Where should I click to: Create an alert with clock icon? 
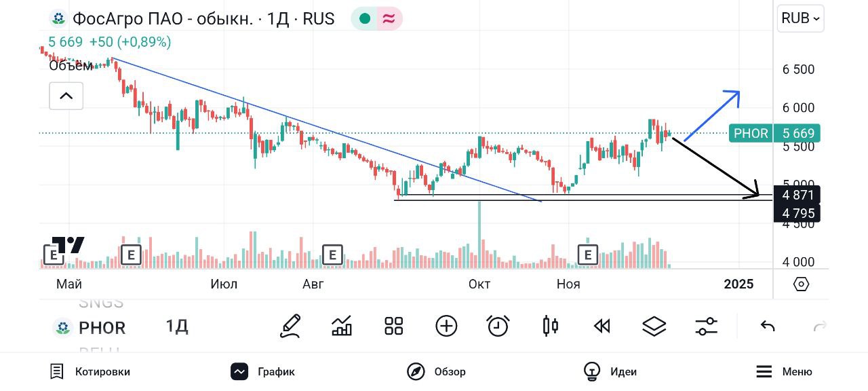click(498, 327)
